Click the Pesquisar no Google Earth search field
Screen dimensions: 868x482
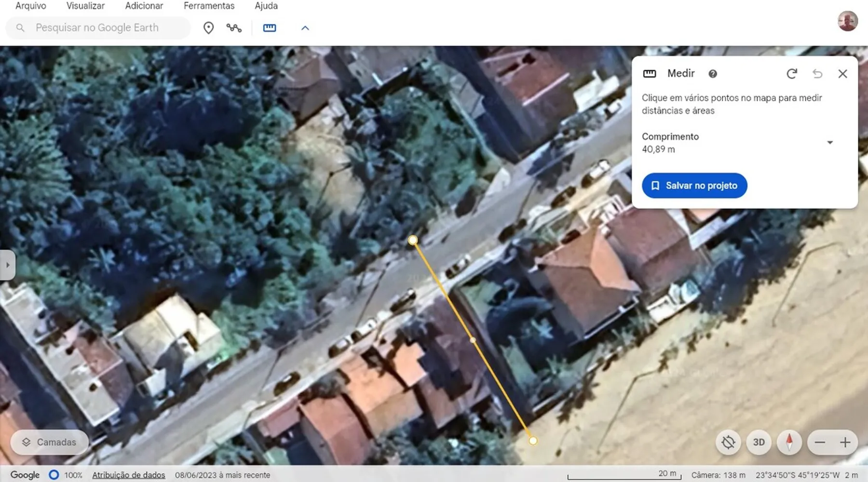98,28
